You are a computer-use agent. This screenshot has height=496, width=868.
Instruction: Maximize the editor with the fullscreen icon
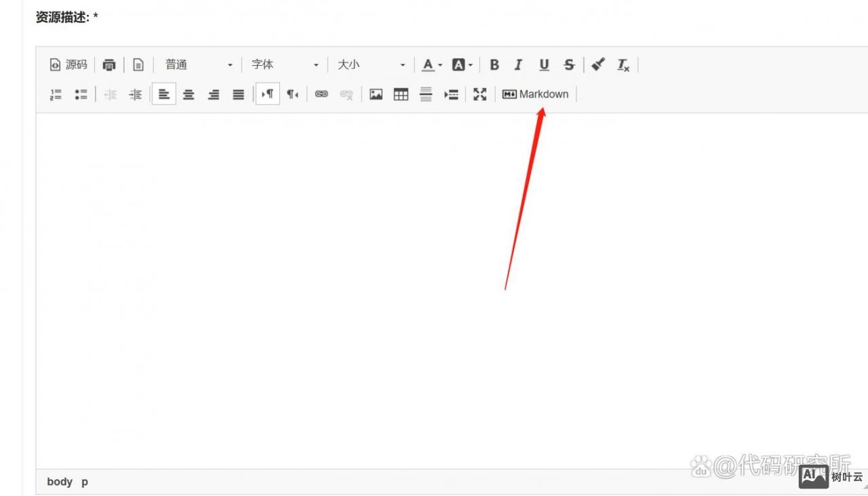coord(480,95)
